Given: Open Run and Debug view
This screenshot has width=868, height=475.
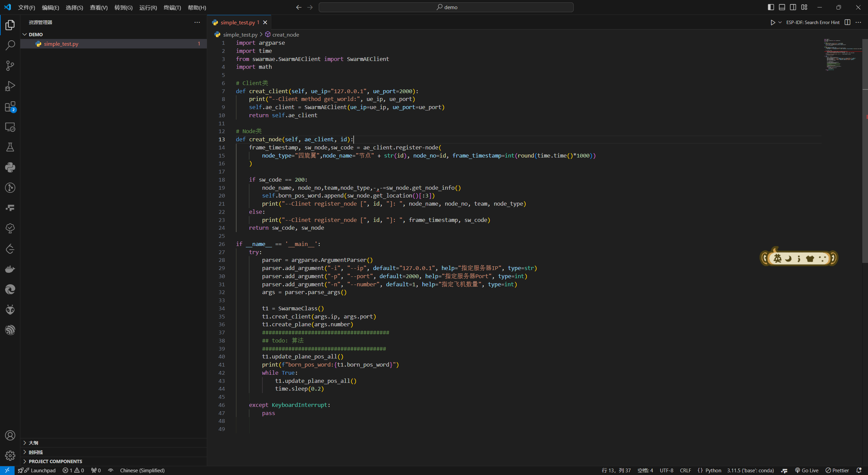Looking at the screenshot, I should (10, 86).
